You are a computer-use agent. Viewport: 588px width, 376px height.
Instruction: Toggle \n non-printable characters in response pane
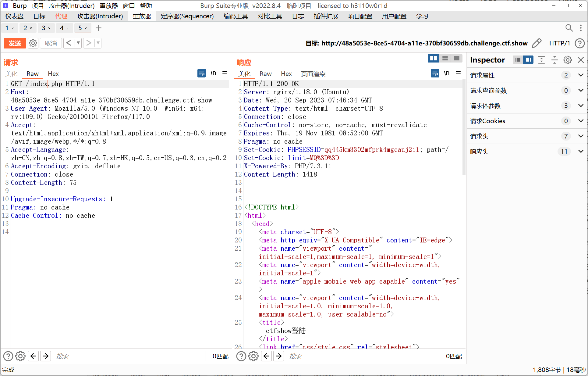coord(447,73)
